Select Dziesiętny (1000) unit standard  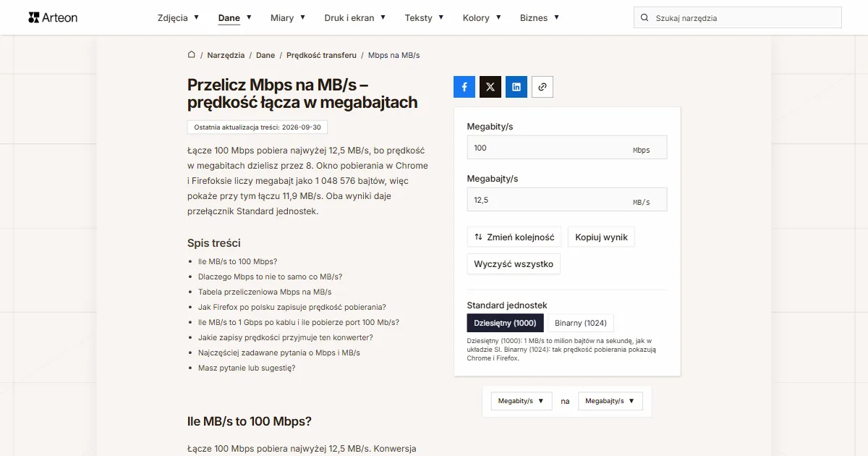pos(505,323)
